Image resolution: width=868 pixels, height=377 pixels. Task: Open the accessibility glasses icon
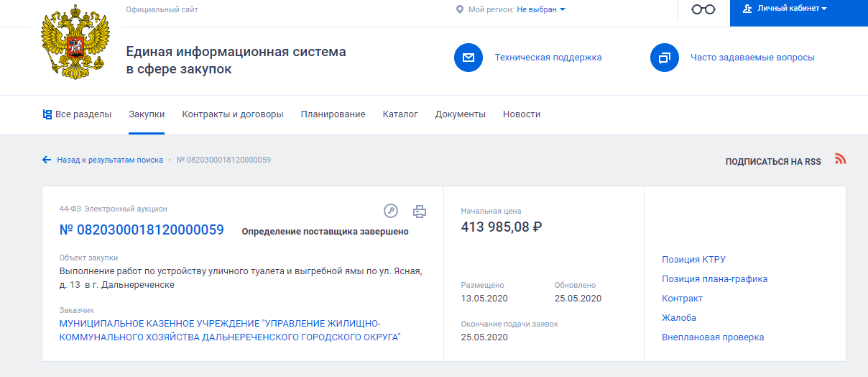tap(703, 9)
